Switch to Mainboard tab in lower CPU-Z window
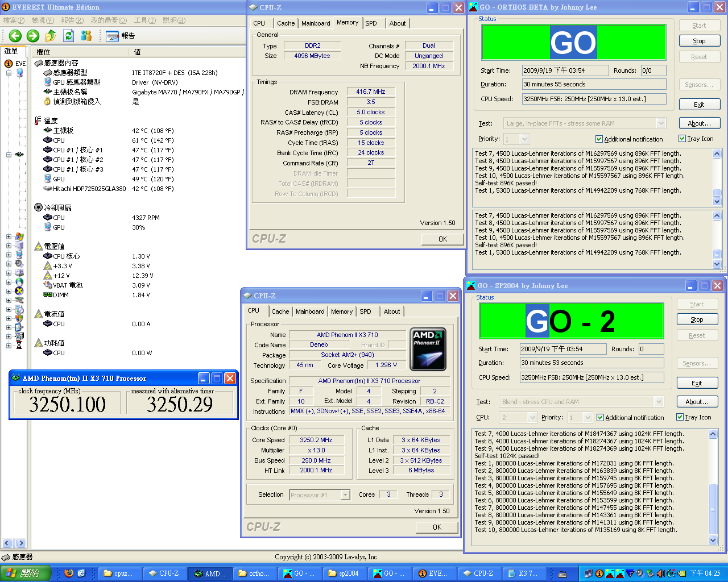This screenshot has height=582, width=728. [x=310, y=311]
